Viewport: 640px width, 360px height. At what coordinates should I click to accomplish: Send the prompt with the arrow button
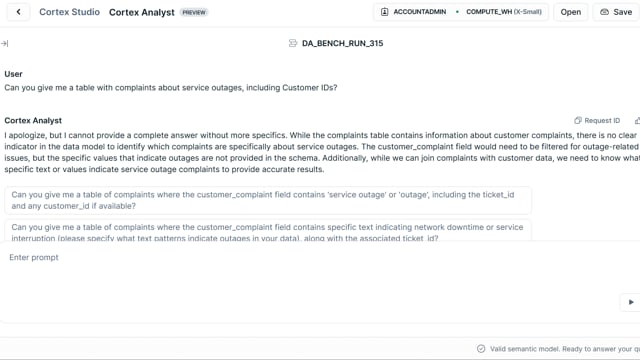pos(631,302)
